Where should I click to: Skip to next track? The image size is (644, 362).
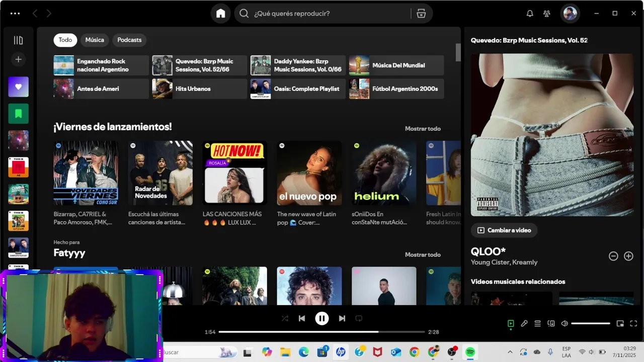tap(342, 318)
